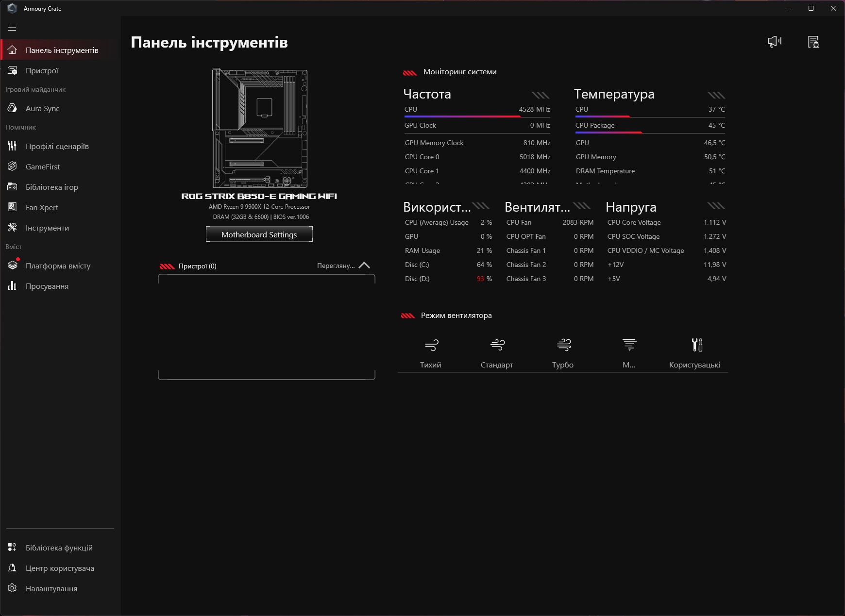The height and width of the screenshot is (616, 845).
Task: Click the ROG STRIX motherboard image
Action: pyautogui.click(x=260, y=128)
